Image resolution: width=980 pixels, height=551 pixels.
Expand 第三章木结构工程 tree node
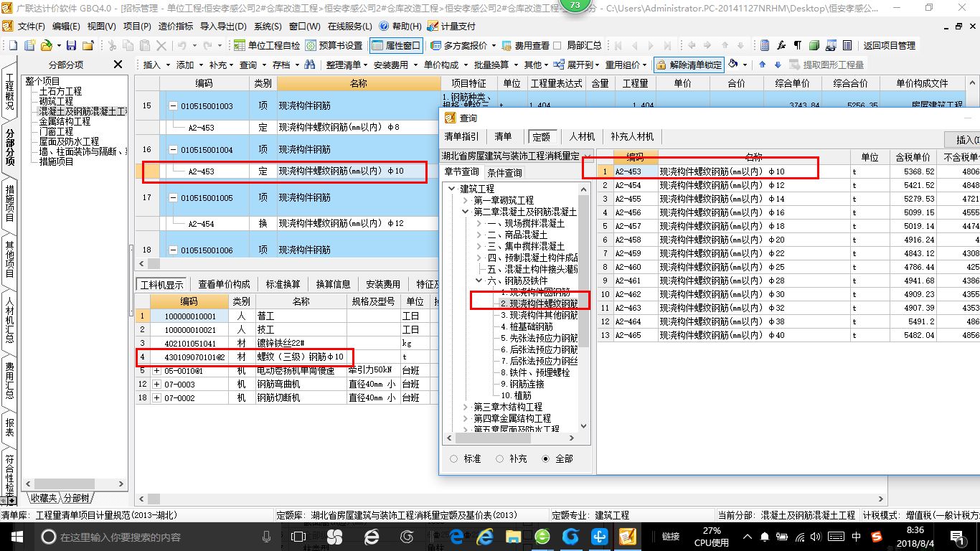(466, 407)
